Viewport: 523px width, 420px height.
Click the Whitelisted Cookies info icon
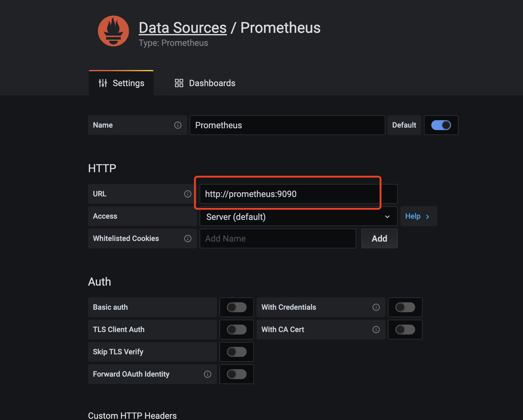pos(188,238)
